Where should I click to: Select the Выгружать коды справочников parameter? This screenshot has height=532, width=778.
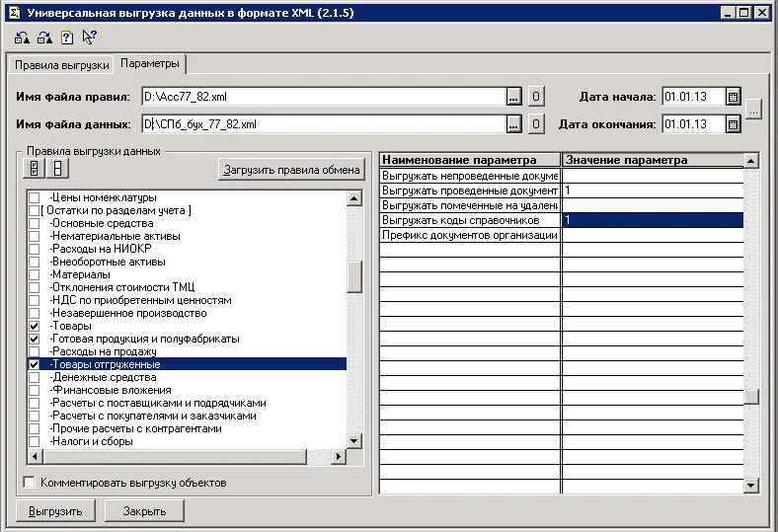click(470, 221)
